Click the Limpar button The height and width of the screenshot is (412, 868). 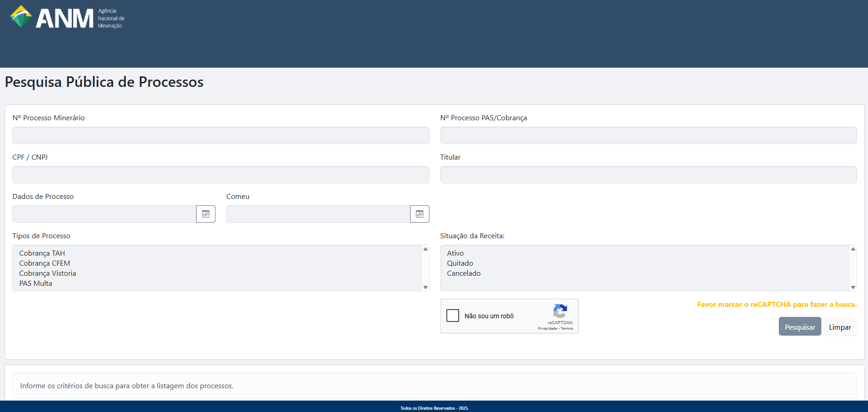pyautogui.click(x=840, y=327)
